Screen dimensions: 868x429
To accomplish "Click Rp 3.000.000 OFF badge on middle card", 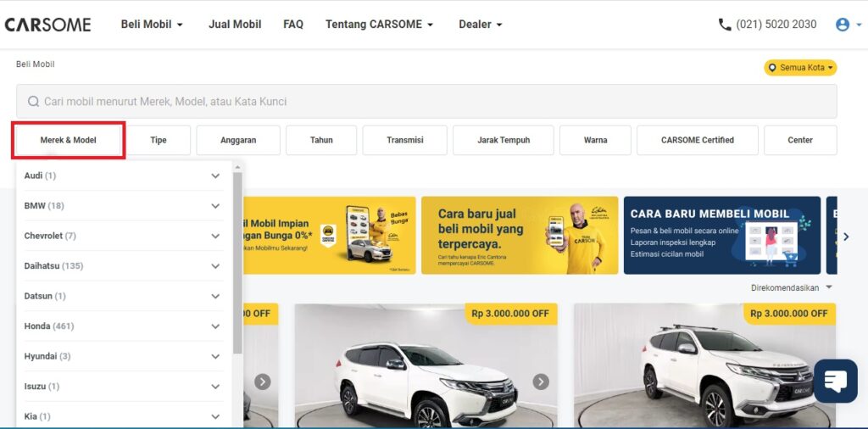I will (x=510, y=314).
